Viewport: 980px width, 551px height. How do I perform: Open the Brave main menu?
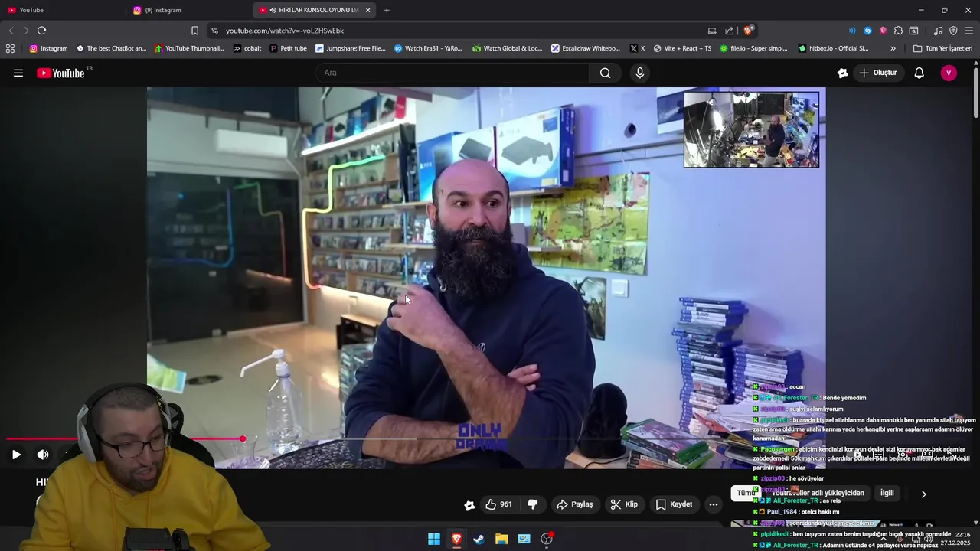tap(969, 31)
